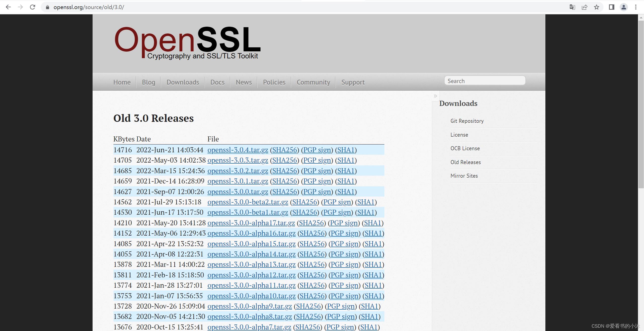Image resolution: width=644 pixels, height=331 pixels.
Task: Download openssl-3.0.0-beta1.tar.gz
Action: pyautogui.click(x=248, y=212)
